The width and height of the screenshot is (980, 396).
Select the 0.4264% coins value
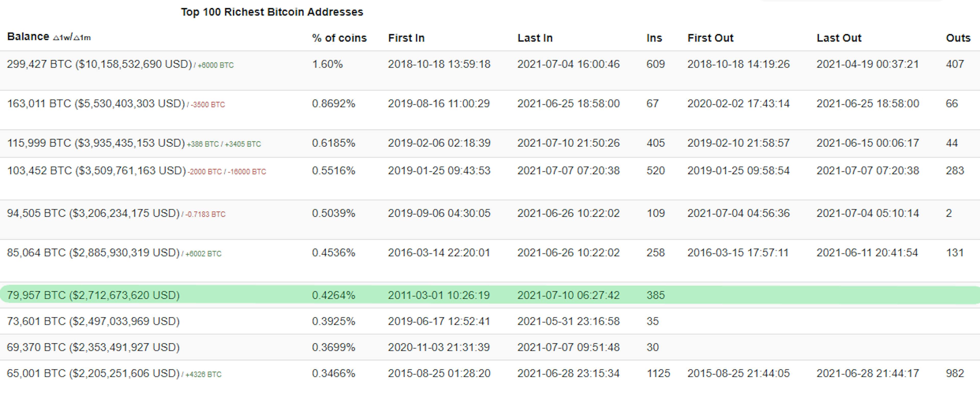coord(333,295)
